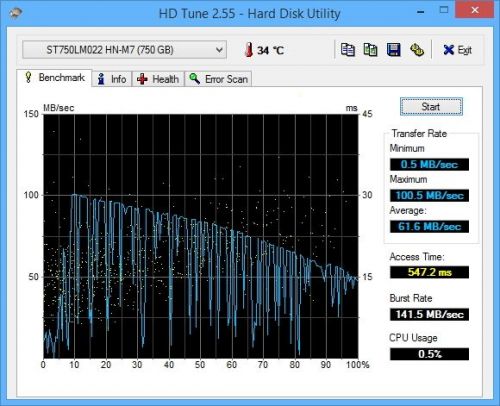Viewport: 500px width, 406px height.
Task: Start the benchmark with the Start button
Action: click(431, 107)
